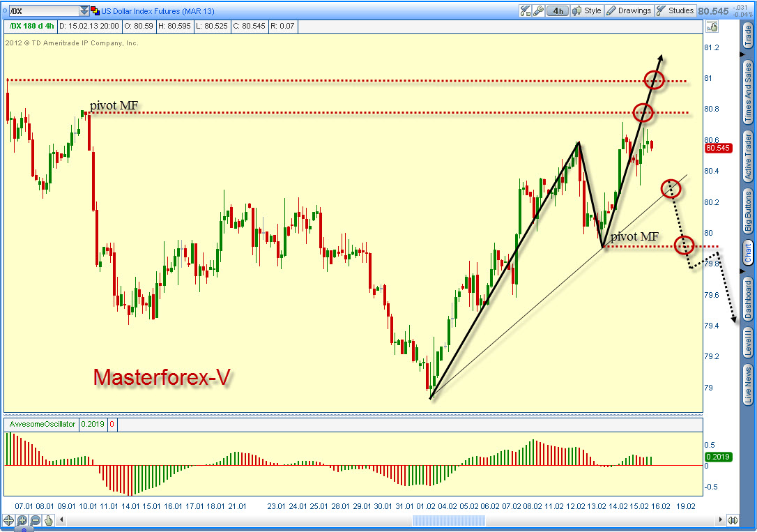Viewport: 757px width, 532px height.
Task: Click the 0.2019 oscillator value box
Action: click(x=93, y=424)
